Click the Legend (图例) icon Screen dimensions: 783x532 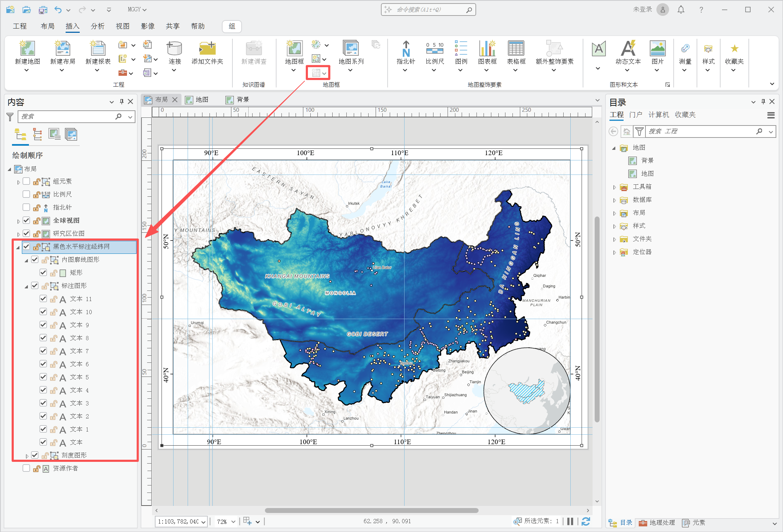click(461, 49)
